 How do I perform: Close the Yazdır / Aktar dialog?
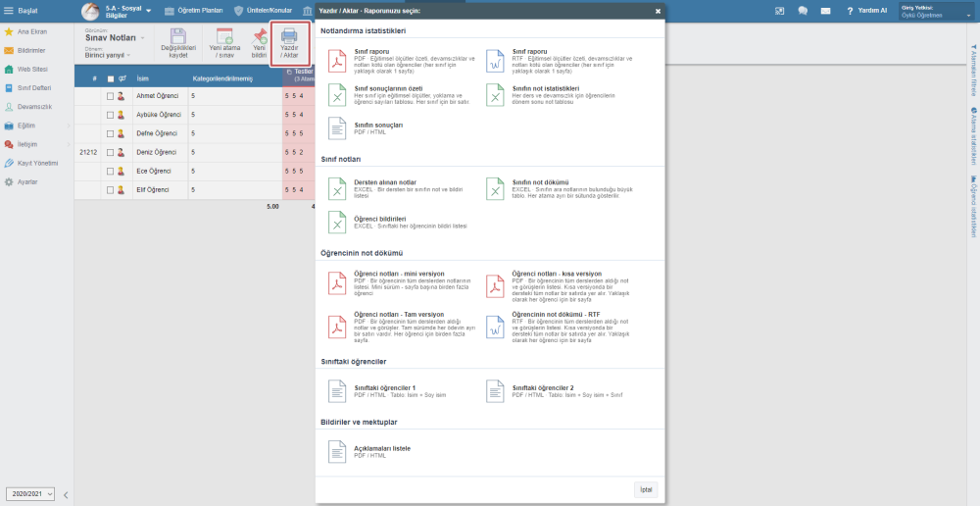(659, 11)
